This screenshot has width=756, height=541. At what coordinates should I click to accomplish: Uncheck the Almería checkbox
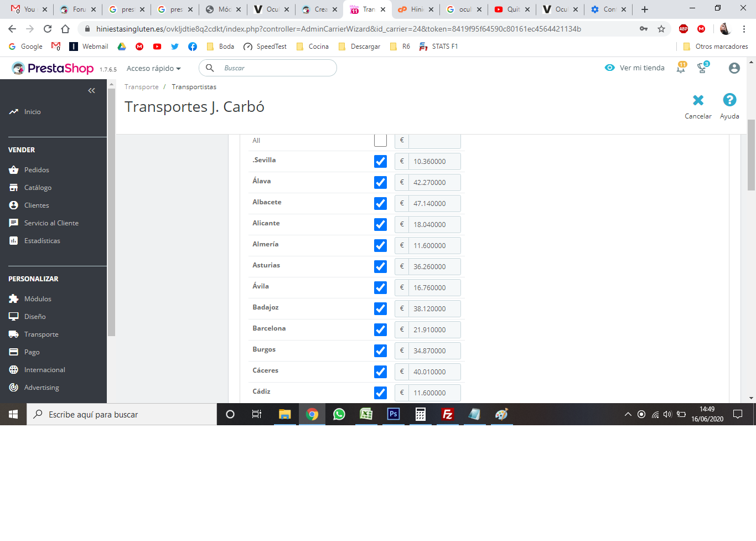coord(380,245)
